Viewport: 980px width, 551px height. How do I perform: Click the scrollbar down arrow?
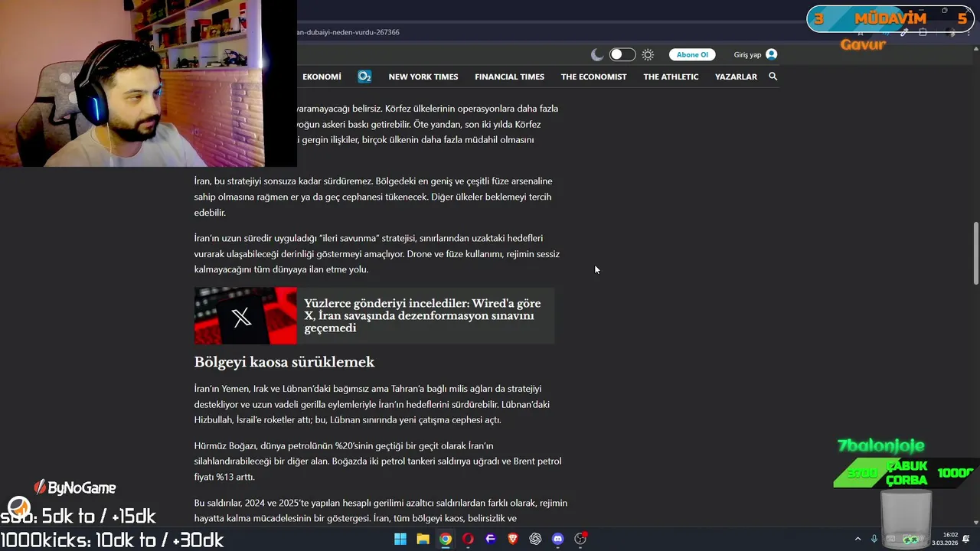point(975,522)
